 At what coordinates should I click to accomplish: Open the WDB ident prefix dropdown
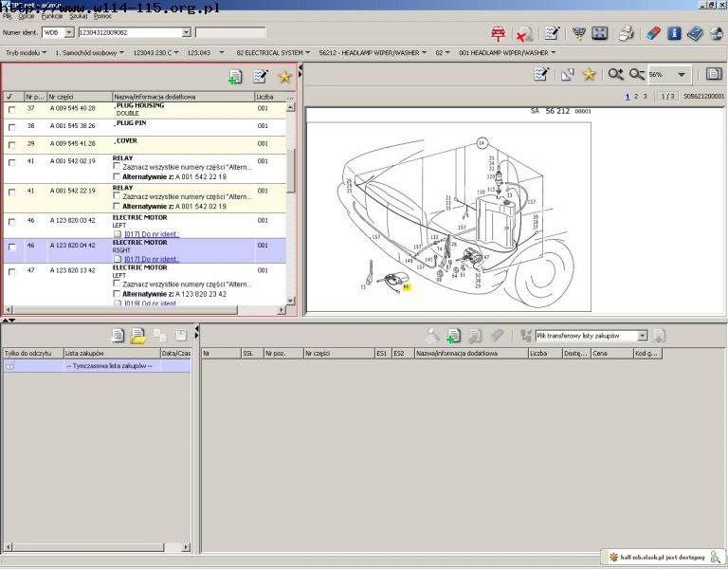[x=68, y=32]
